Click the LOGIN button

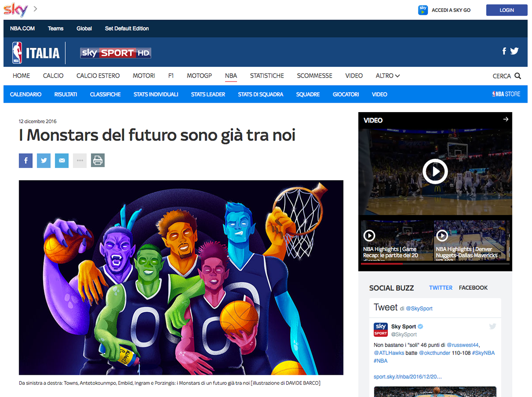[507, 10]
